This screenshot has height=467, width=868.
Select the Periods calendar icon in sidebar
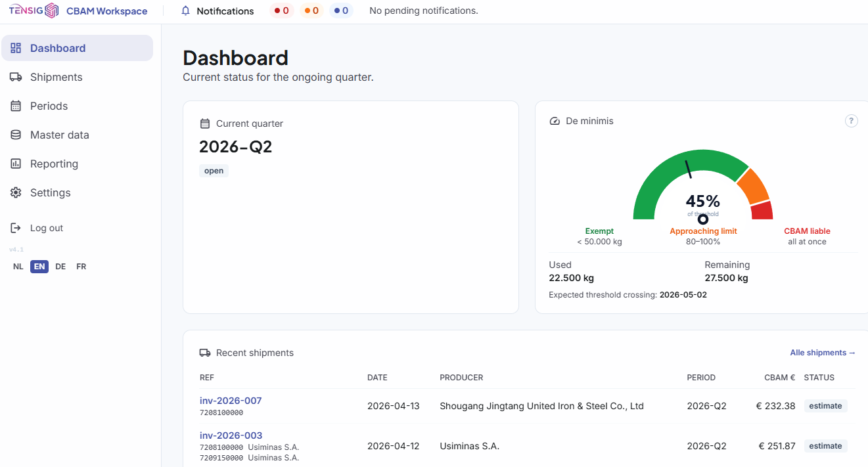pyautogui.click(x=15, y=106)
